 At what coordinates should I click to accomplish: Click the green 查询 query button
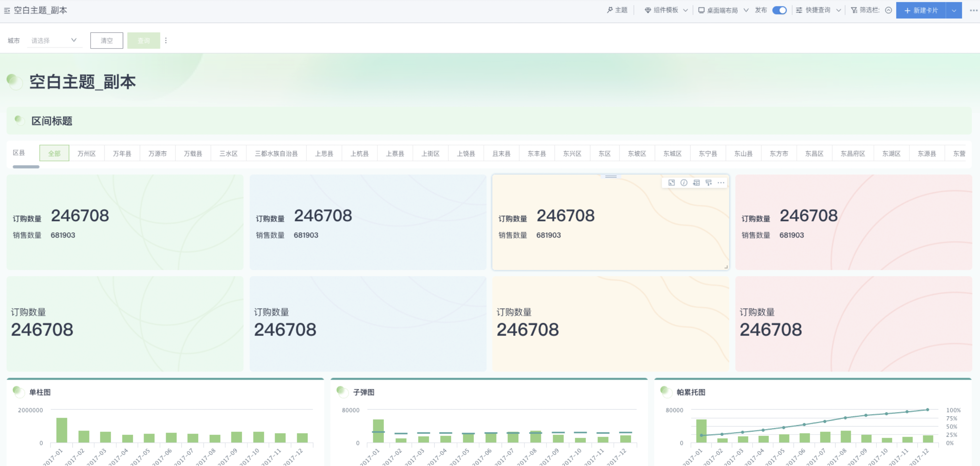(143, 40)
